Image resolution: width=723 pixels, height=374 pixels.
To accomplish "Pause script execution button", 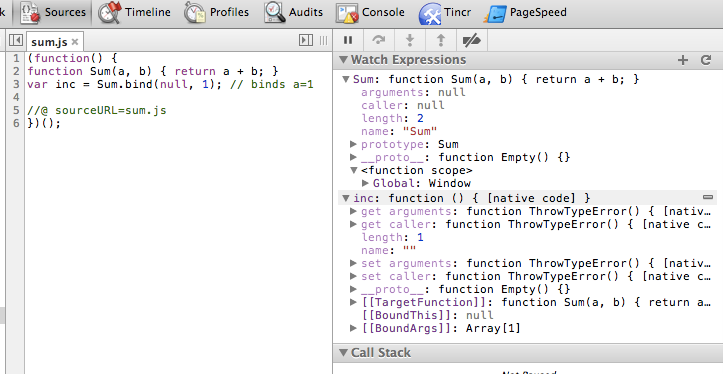I will 348,41.
